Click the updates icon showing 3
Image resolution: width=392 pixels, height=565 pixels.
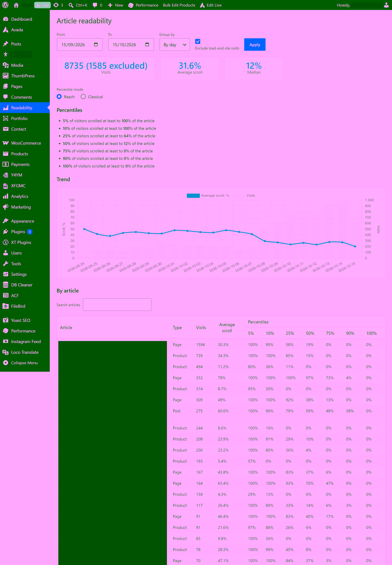point(56,5)
